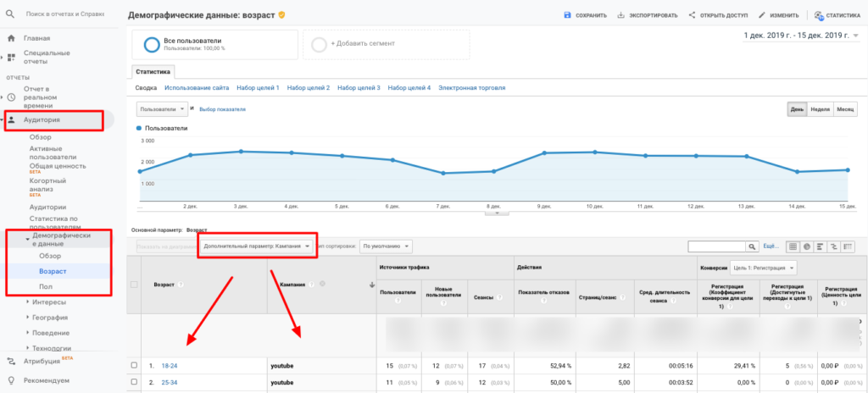The height and width of the screenshot is (393, 868).
Task: Open the Статистика insights icon
Action: [818, 15]
